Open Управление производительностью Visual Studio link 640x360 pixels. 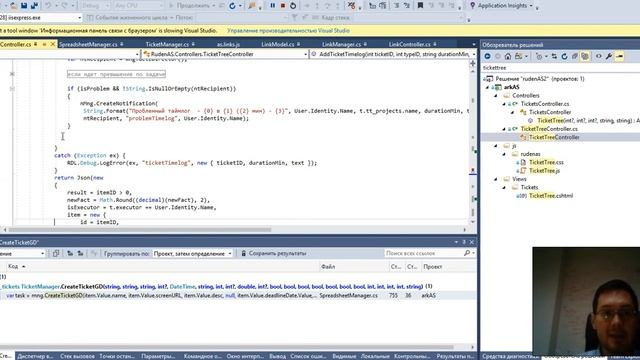[x=288, y=31]
